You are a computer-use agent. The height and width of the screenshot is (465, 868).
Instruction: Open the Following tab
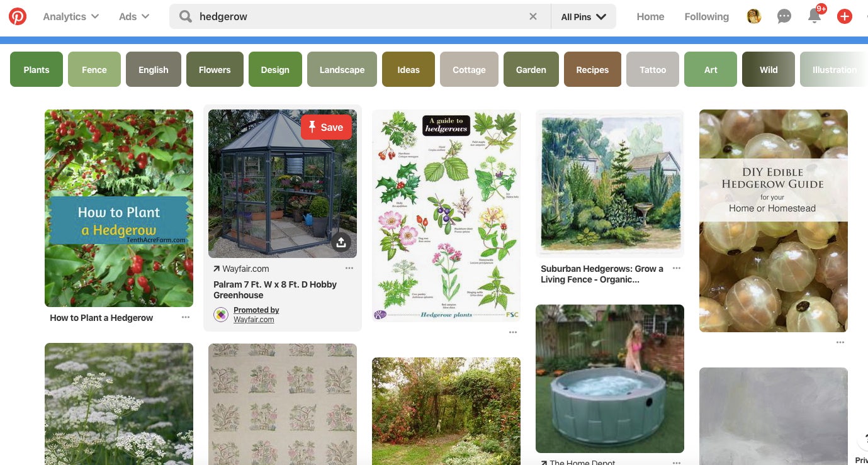pyautogui.click(x=706, y=17)
